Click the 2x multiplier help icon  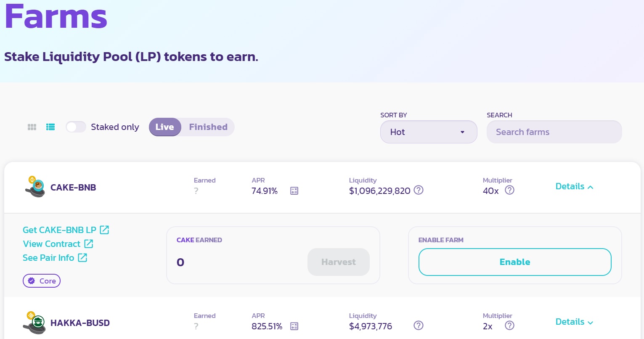tap(509, 326)
